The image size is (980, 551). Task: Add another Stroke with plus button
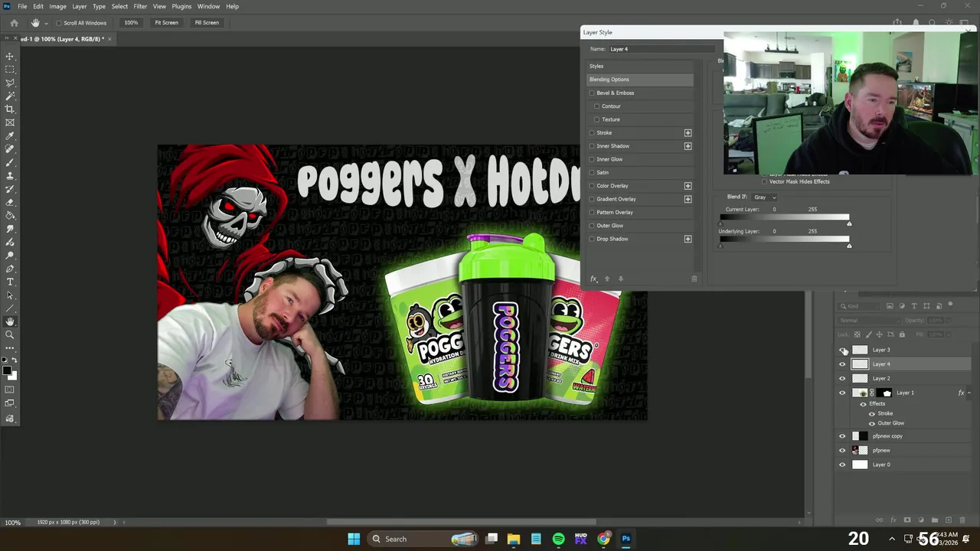click(688, 132)
